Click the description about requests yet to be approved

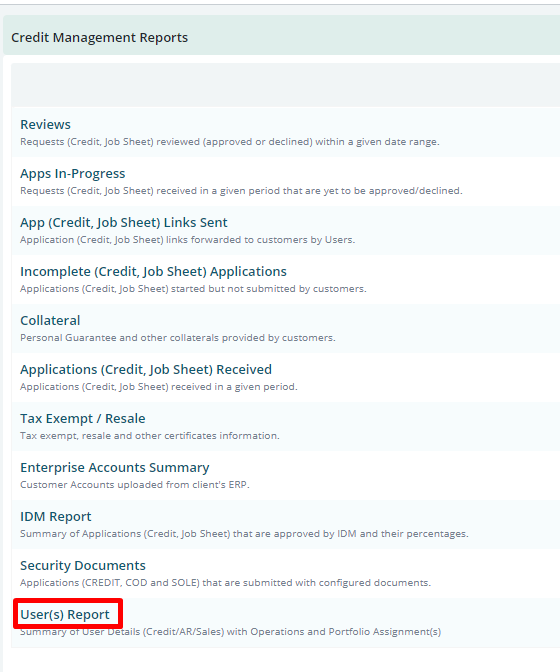pos(241,191)
